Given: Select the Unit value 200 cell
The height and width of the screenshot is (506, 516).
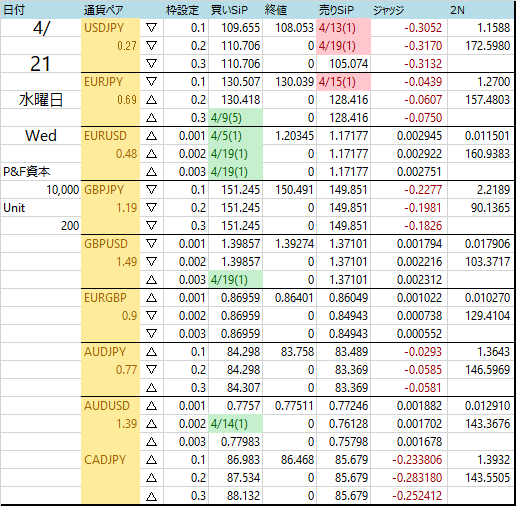Looking at the screenshot, I should [41, 226].
